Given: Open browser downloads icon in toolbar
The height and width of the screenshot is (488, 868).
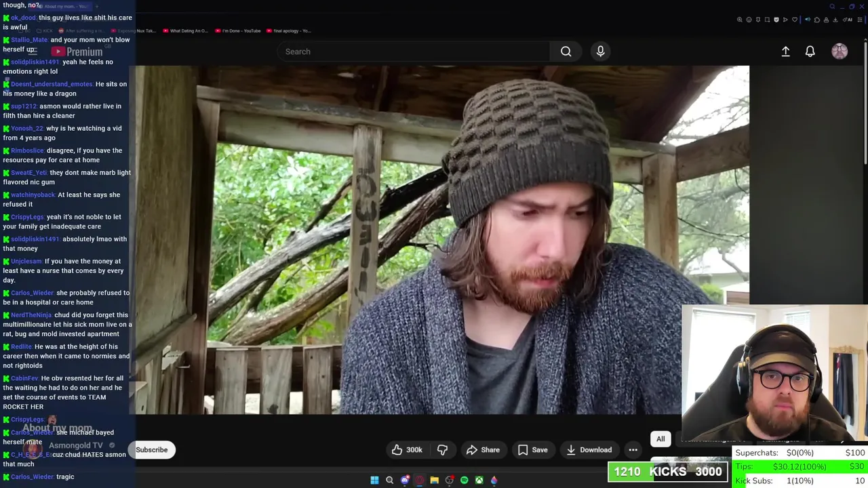Looking at the screenshot, I should pyautogui.click(x=835, y=20).
